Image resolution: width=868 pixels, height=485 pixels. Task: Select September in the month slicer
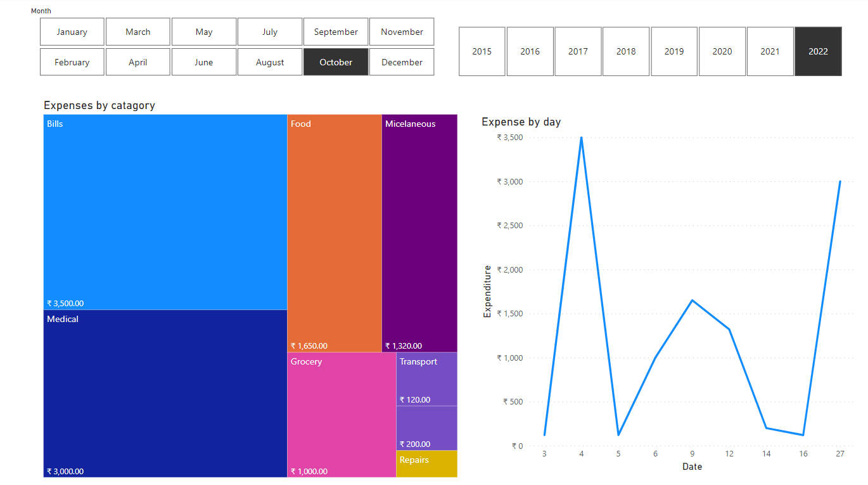click(x=335, y=31)
